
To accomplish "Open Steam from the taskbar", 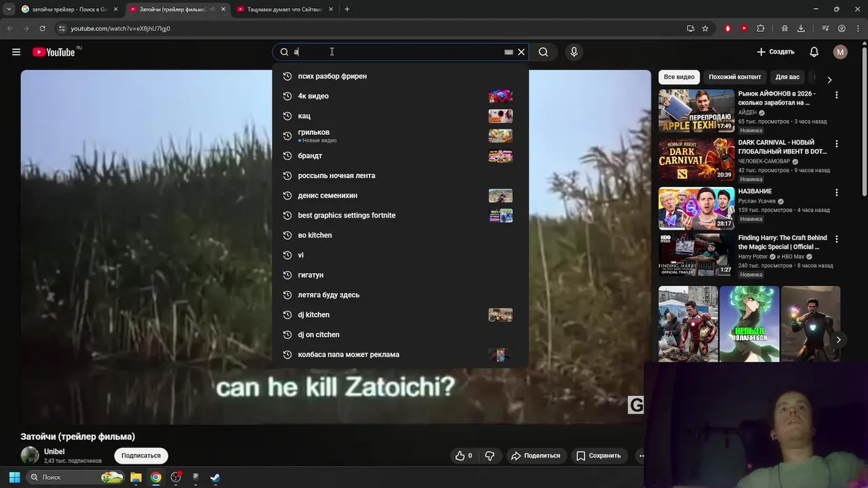I will coord(215,477).
